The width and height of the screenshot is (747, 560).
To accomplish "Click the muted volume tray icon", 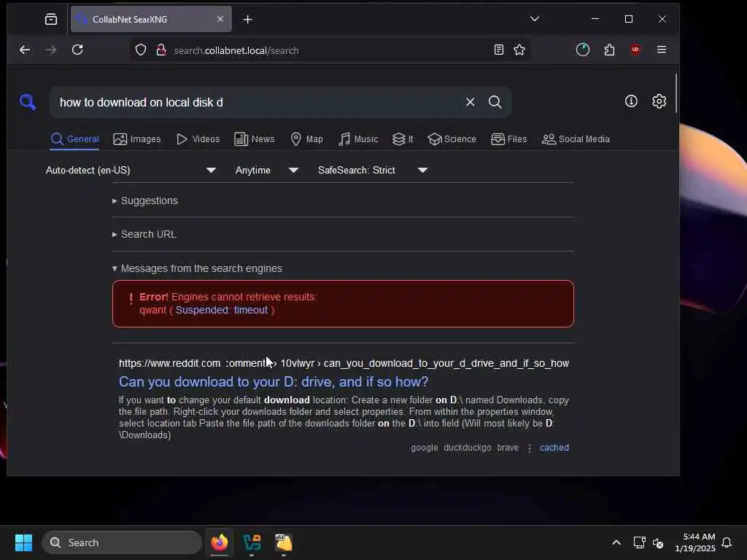I will point(658,542).
